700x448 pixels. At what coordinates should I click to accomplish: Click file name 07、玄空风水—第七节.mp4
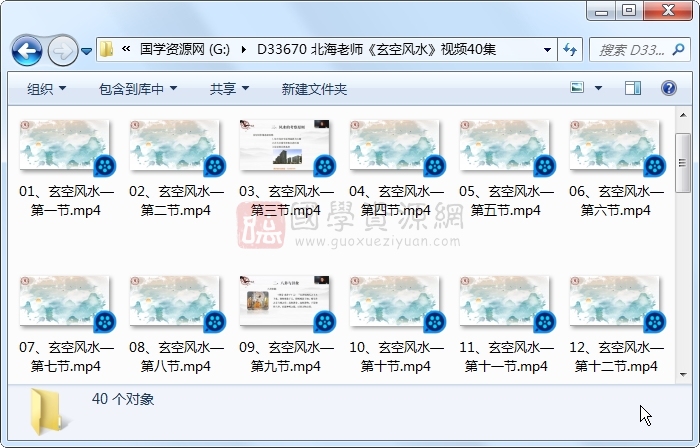point(66,357)
